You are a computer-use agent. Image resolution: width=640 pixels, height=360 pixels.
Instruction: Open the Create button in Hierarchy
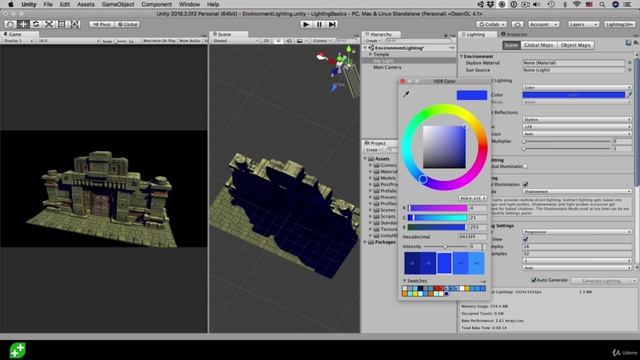[373, 41]
